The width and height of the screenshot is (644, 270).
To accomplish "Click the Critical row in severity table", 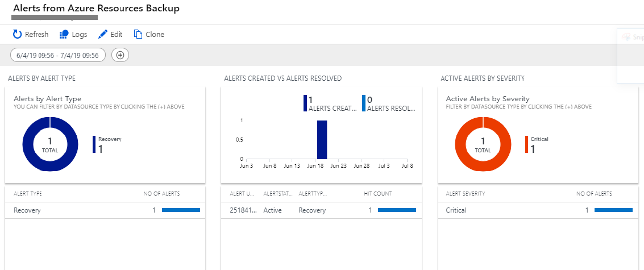I will (x=538, y=210).
